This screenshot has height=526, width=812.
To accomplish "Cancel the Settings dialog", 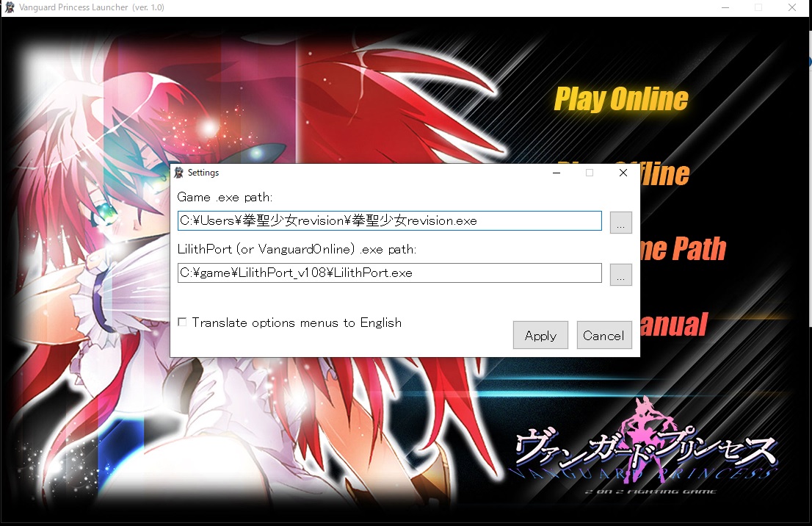I will 603,335.
